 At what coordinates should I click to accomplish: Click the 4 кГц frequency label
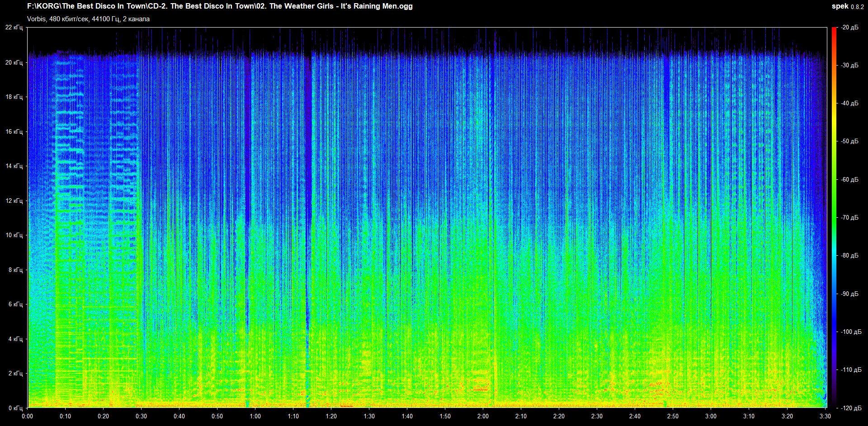[x=15, y=339]
